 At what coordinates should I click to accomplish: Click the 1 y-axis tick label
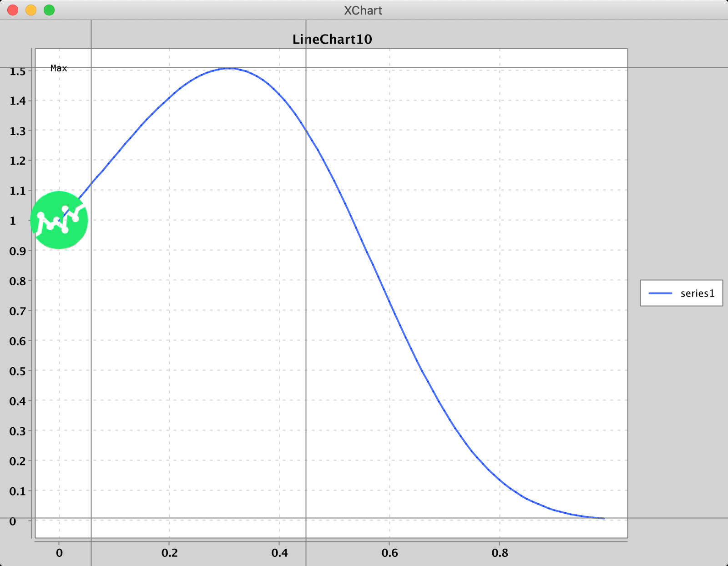(x=13, y=221)
